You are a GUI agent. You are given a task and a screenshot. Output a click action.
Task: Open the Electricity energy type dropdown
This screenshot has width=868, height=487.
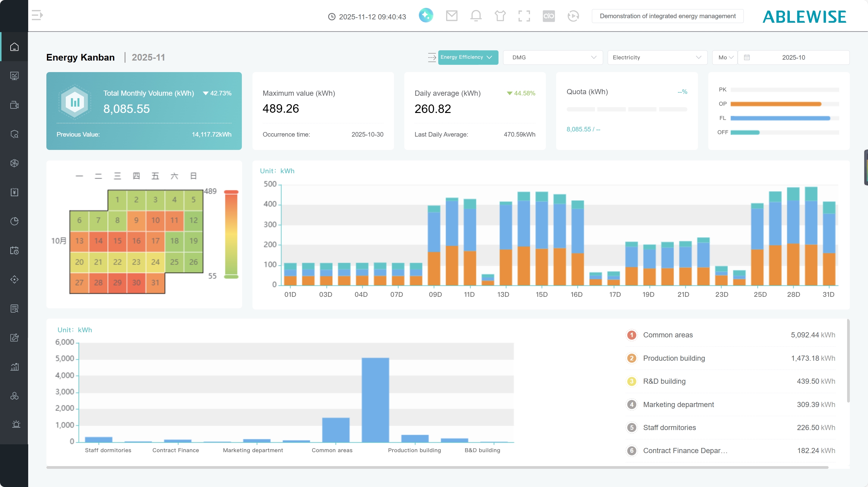(x=657, y=58)
